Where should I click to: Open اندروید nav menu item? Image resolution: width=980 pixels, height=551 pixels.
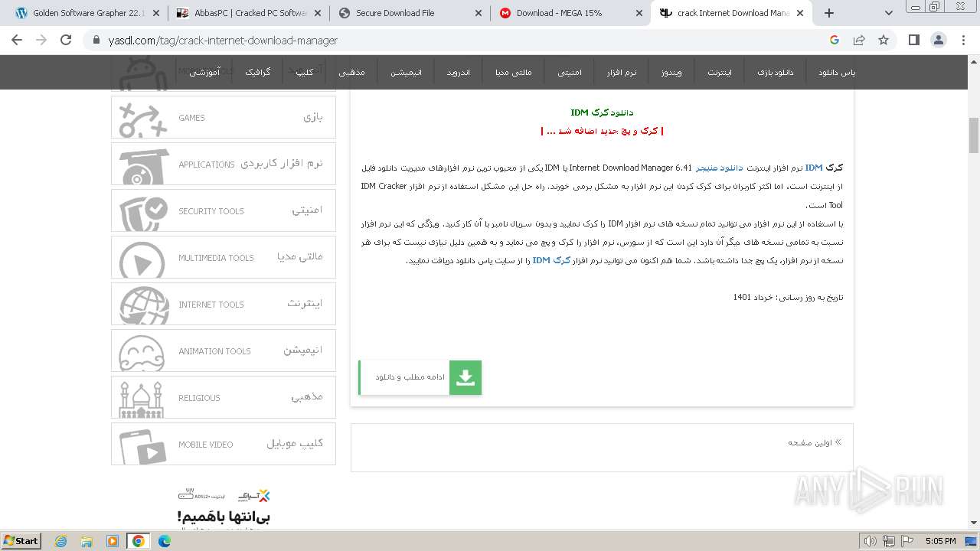pos(459,72)
